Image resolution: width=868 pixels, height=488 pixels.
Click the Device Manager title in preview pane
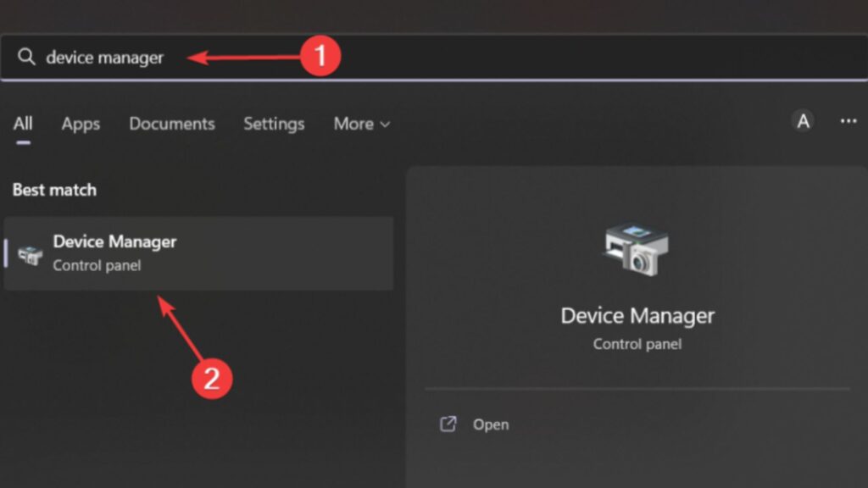click(637, 315)
